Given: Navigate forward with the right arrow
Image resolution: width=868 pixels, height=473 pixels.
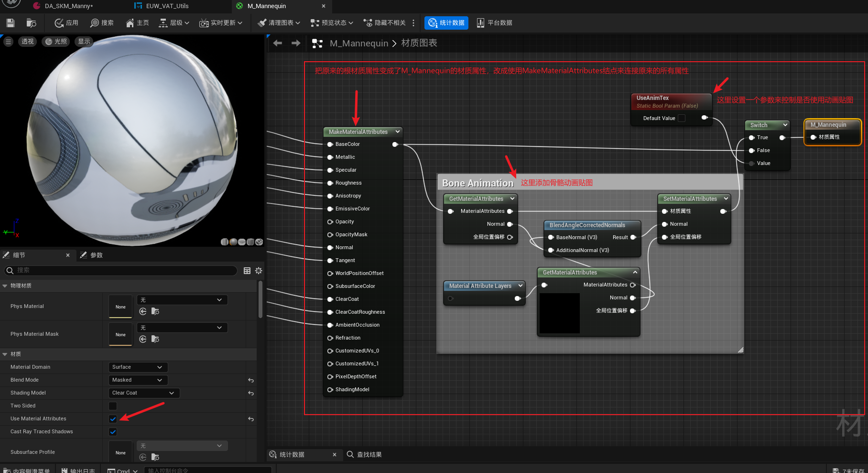Looking at the screenshot, I should pos(296,44).
